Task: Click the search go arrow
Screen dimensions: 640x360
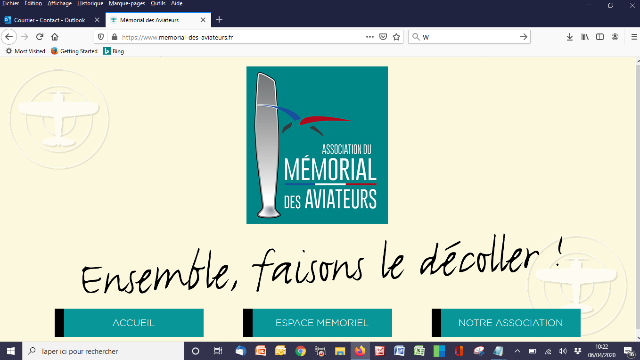Action: [523, 37]
